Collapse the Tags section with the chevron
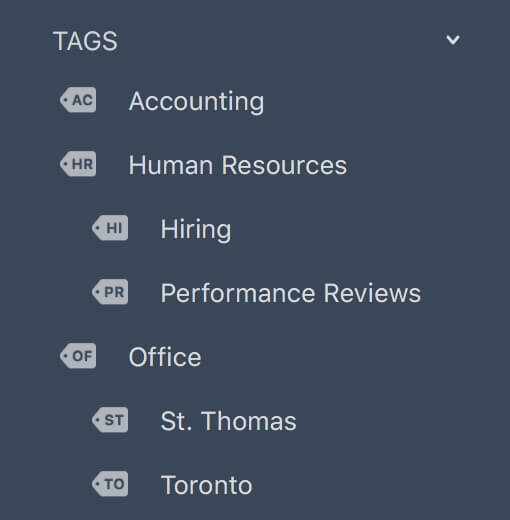The image size is (510, 520). [453, 40]
